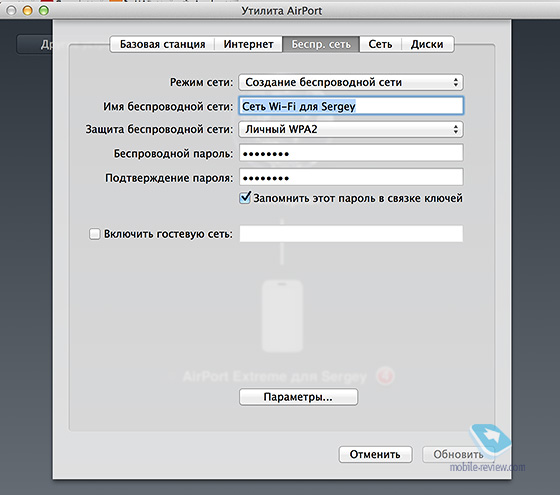Open the network mode dropdown

(351, 82)
